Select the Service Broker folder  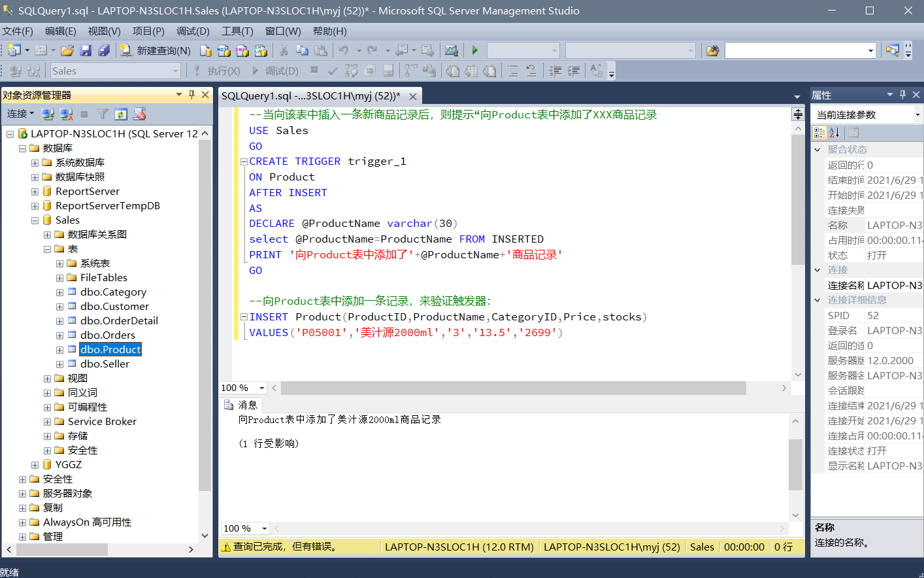[x=102, y=422]
